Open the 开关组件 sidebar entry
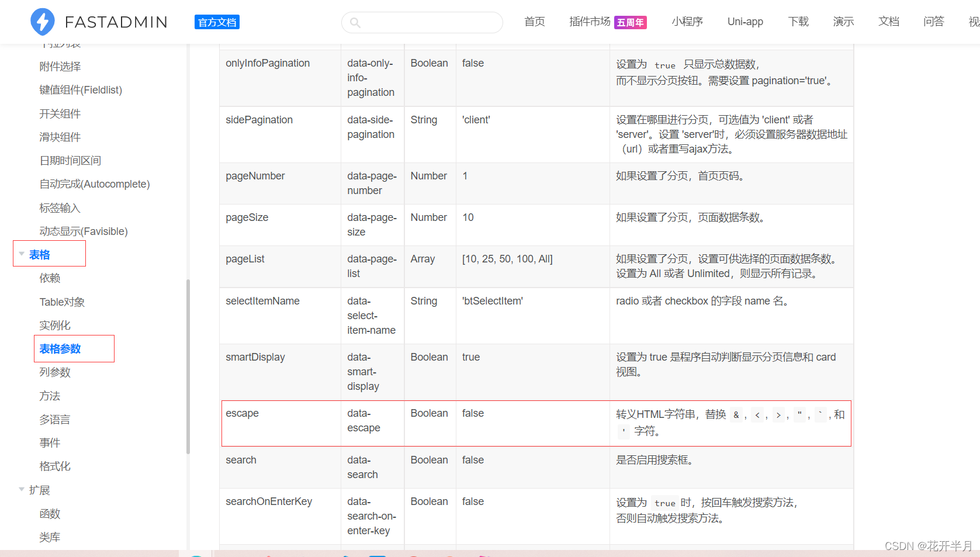 (60, 113)
